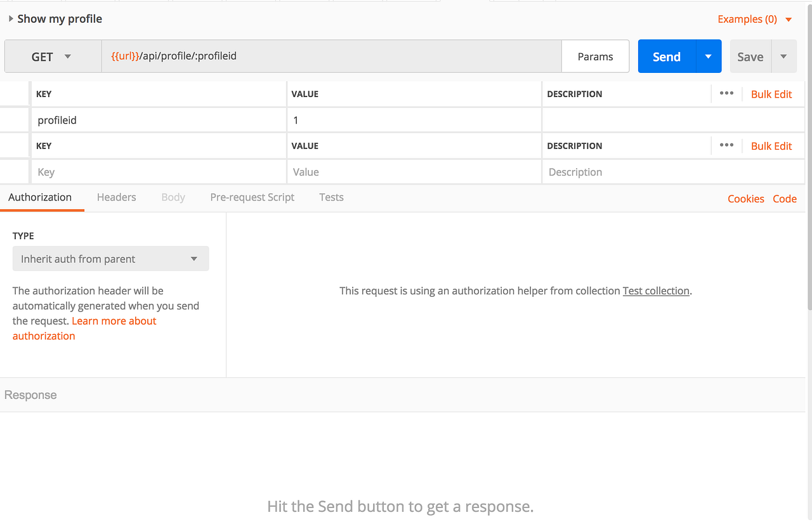The height and width of the screenshot is (522, 812).
Task: Open the Pre-request Script tab
Action: point(252,197)
